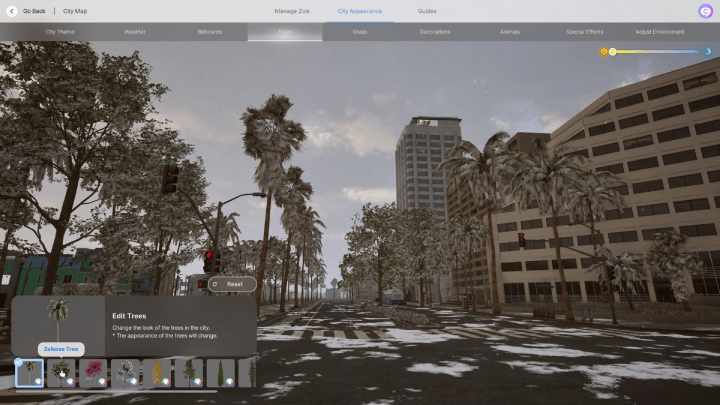
Task: Click the sun icon on the time slider
Action: [603, 51]
